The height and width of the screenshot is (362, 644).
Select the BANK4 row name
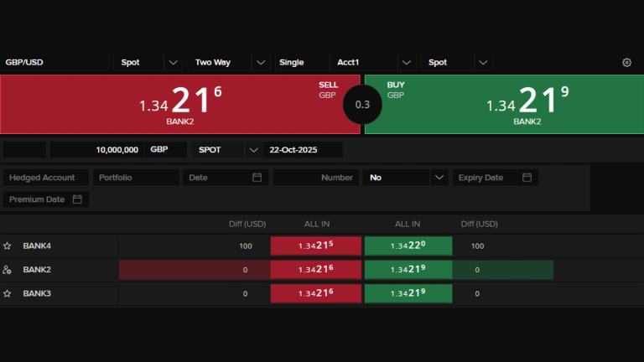pos(37,246)
